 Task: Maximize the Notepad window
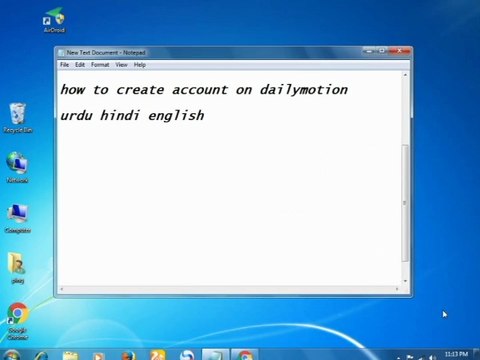click(x=382, y=51)
